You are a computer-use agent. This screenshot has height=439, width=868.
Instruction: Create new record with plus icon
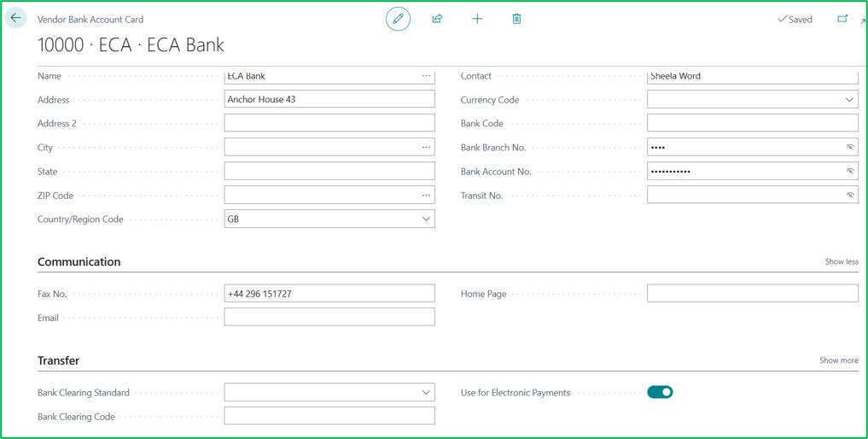[477, 19]
